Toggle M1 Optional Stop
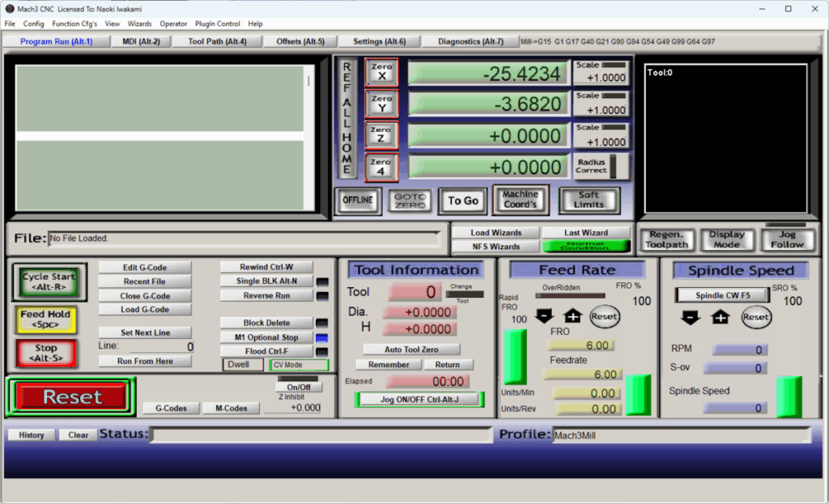 tap(266, 337)
